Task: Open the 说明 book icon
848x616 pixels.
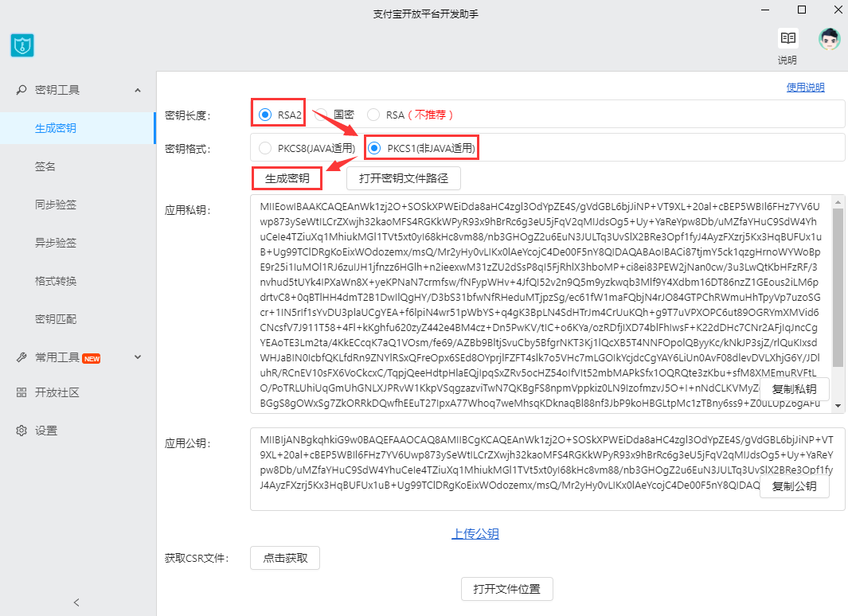Action: click(x=787, y=38)
